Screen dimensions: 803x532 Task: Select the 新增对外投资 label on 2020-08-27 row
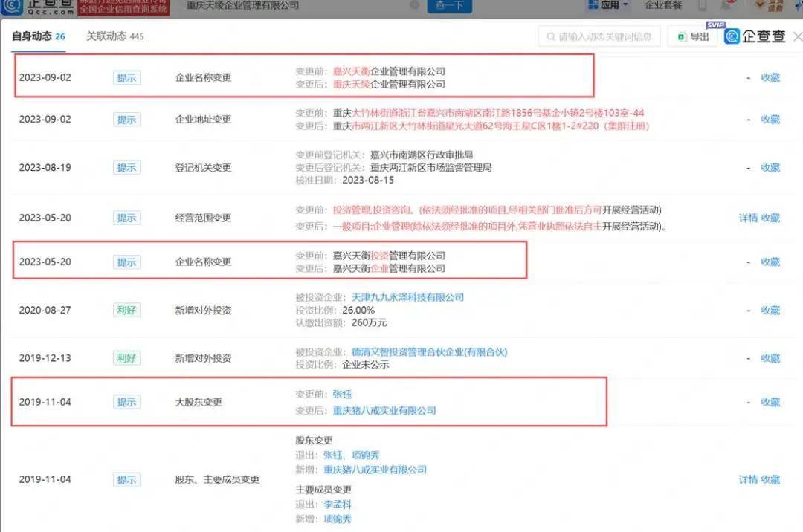[x=203, y=310]
